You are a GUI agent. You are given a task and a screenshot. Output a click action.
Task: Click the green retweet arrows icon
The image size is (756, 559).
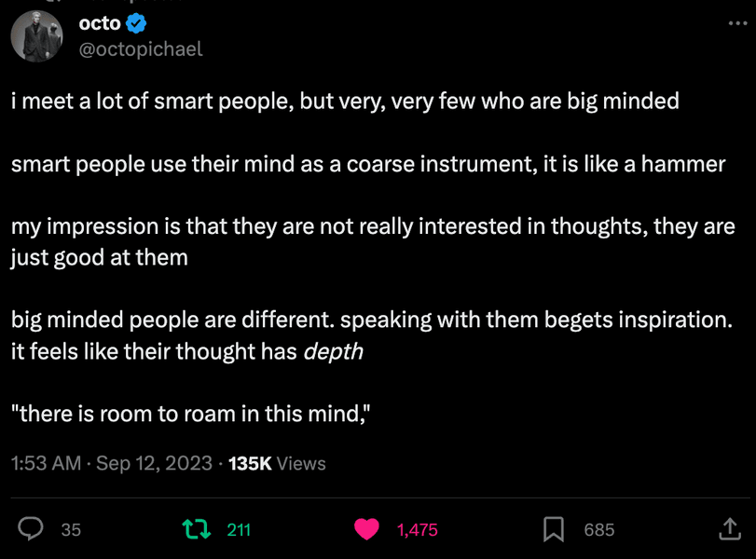[196, 529]
